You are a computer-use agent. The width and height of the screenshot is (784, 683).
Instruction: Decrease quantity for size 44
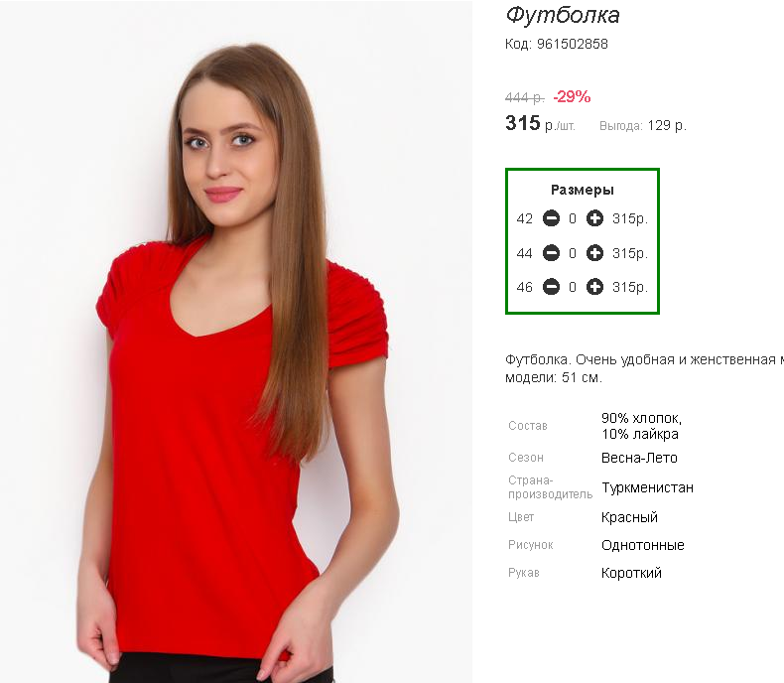coord(551,253)
